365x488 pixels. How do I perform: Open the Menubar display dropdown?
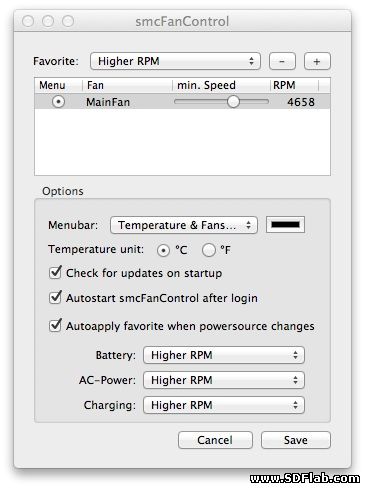pyautogui.click(x=184, y=225)
